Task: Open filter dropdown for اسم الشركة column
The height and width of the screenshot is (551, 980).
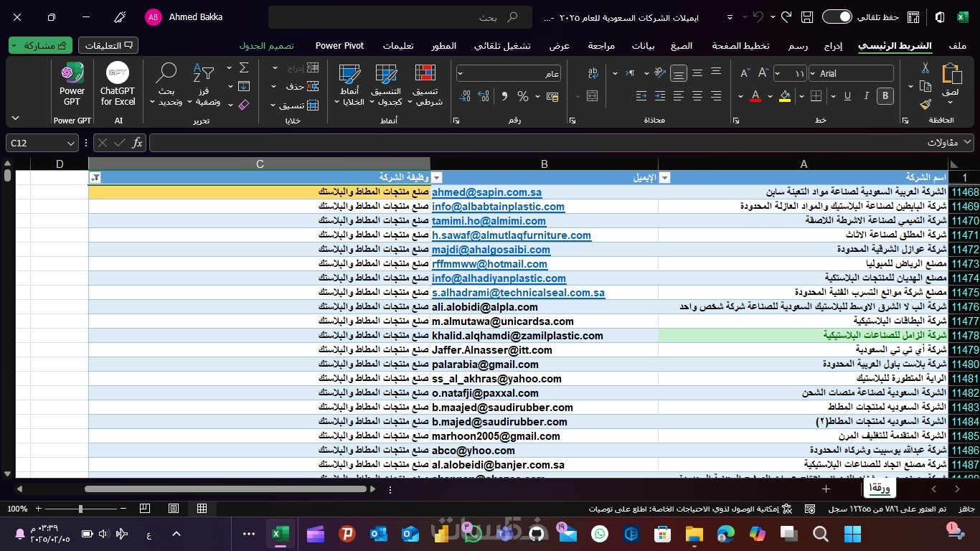Action: 664,178
